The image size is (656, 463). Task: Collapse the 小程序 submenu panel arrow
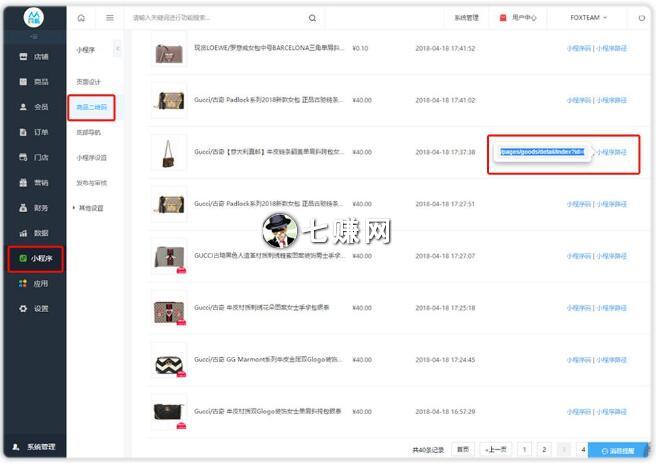pyautogui.click(x=117, y=49)
